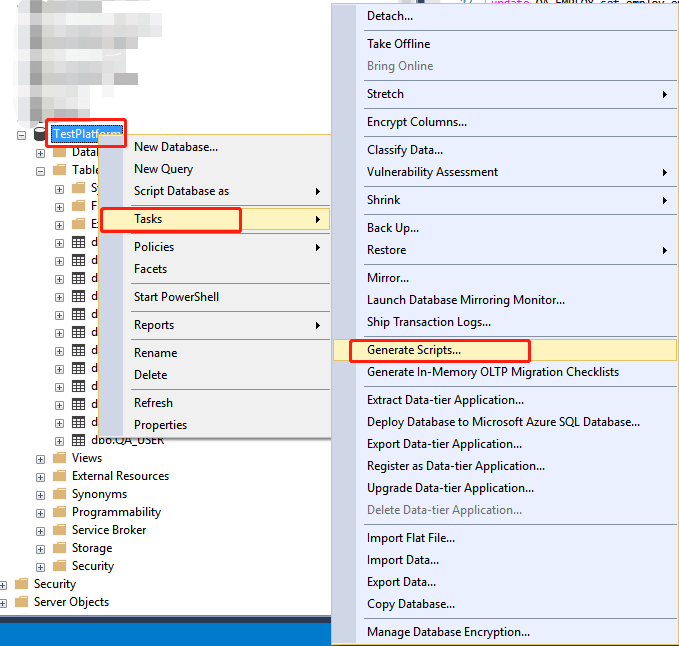The width and height of the screenshot is (679, 646).
Task: Expand the Storage node
Action: [x=40, y=549]
